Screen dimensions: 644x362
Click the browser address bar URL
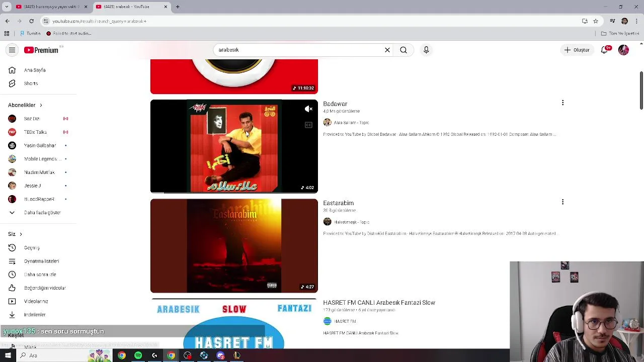tap(100, 21)
